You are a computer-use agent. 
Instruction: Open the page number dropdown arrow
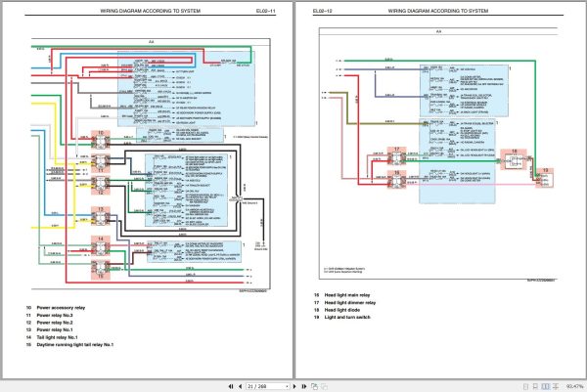pos(287,386)
